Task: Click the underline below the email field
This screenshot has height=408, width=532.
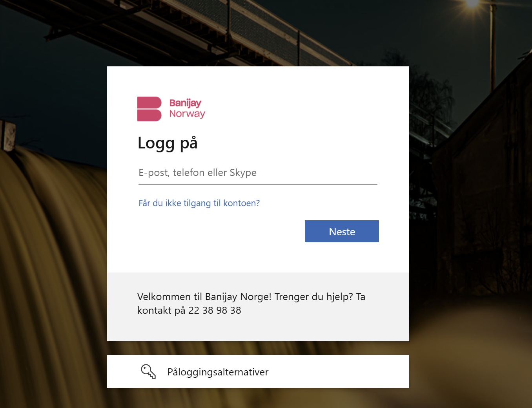Action: [x=258, y=184]
